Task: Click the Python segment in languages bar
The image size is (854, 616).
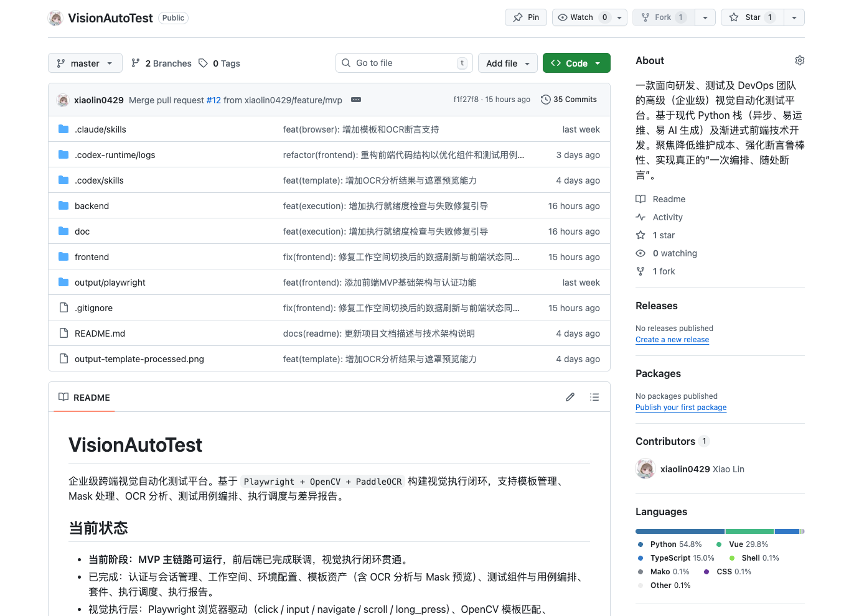Action: 680,531
